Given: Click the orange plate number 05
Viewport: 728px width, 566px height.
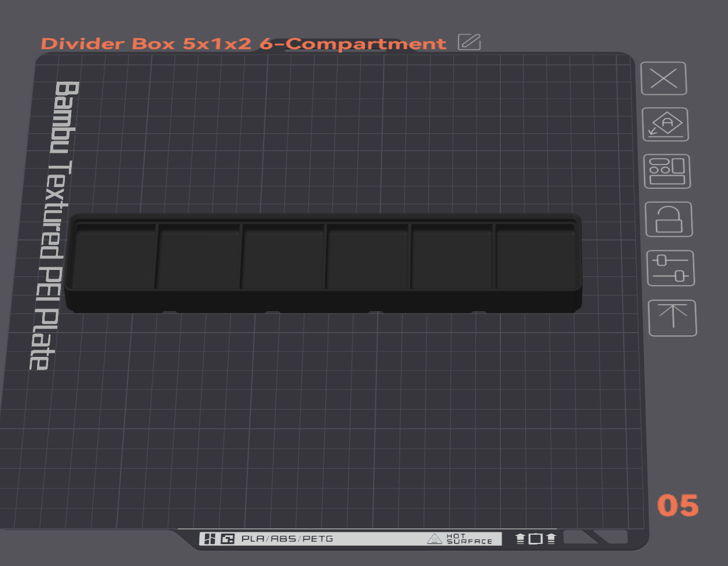Looking at the screenshot, I should click(x=678, y=506).
